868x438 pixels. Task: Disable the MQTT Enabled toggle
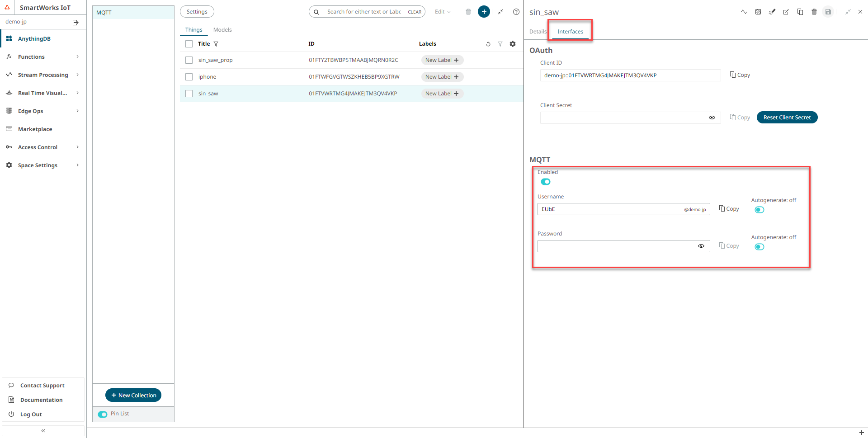(546, 181)
